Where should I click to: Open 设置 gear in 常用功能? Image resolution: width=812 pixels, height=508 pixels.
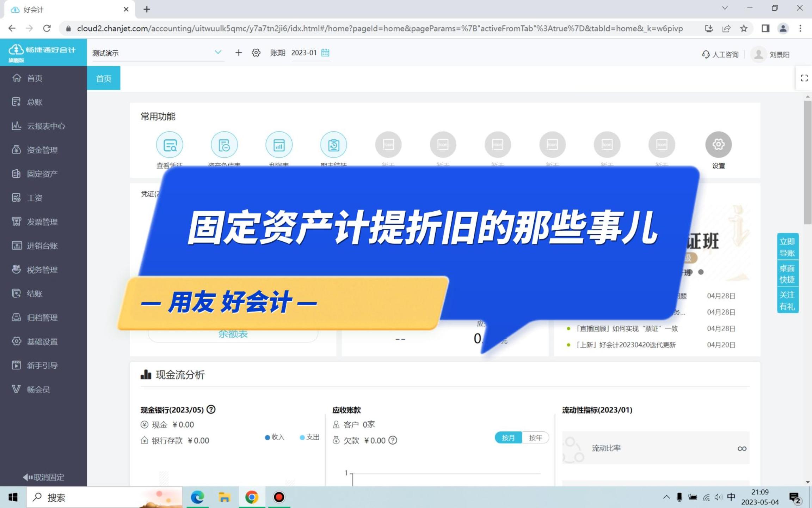pos(718,144)
